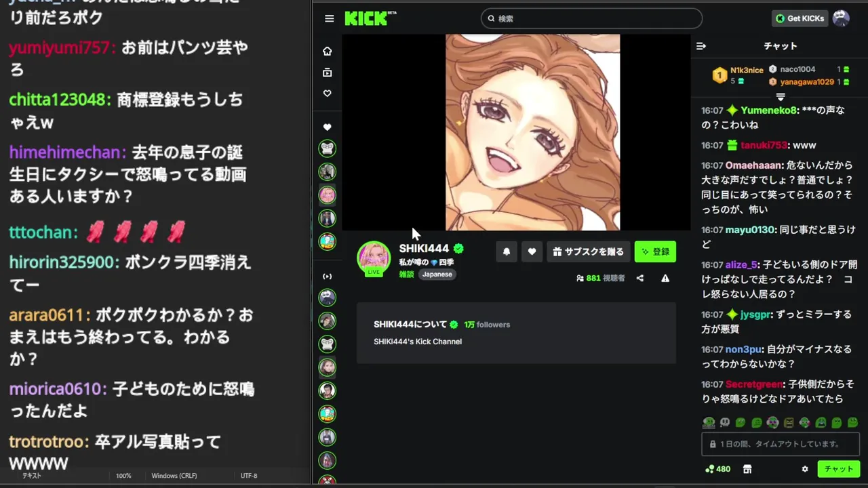Screen dimensions: 868x488
Task: Expand the gift leaderboard with chevron
Action: [781, 97]
